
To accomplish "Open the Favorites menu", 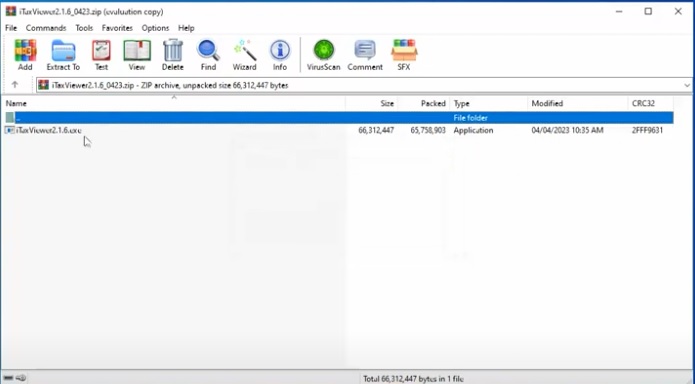I will (x=117, y=28).
